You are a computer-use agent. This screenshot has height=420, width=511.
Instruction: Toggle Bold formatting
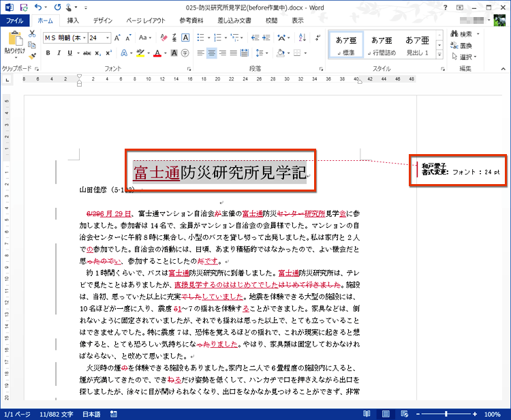point(48,52)
